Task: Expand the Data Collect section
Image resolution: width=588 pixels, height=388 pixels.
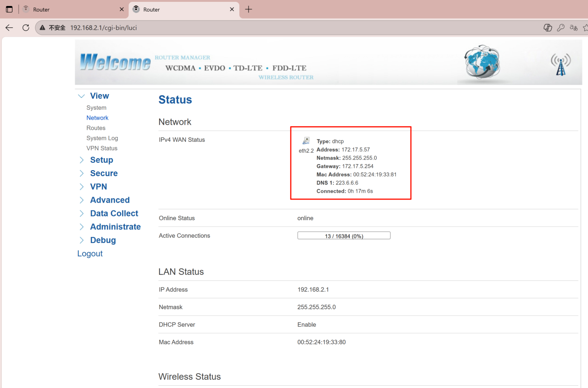Action: point(114,214)
